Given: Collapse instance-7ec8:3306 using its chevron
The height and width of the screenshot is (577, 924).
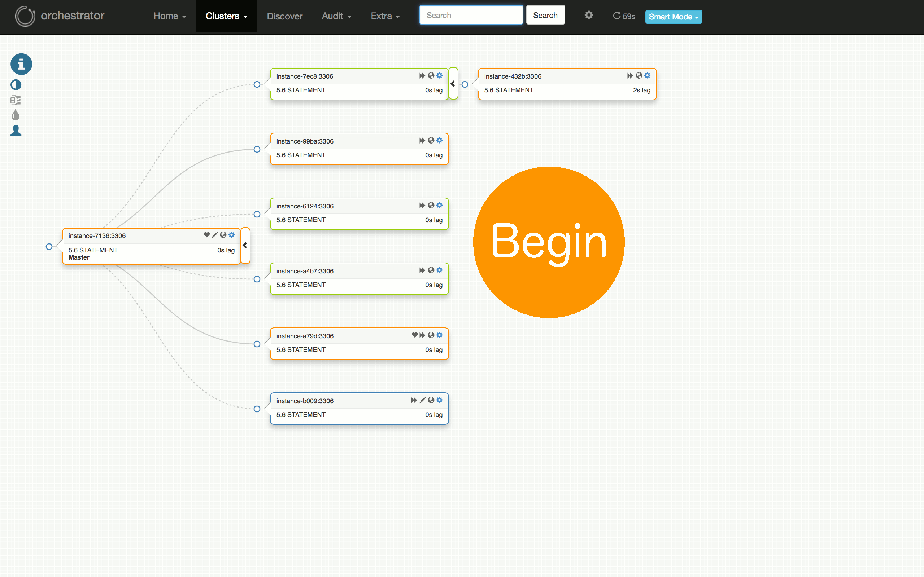Looking at the screenshot, I should click(x=453, y=84).
